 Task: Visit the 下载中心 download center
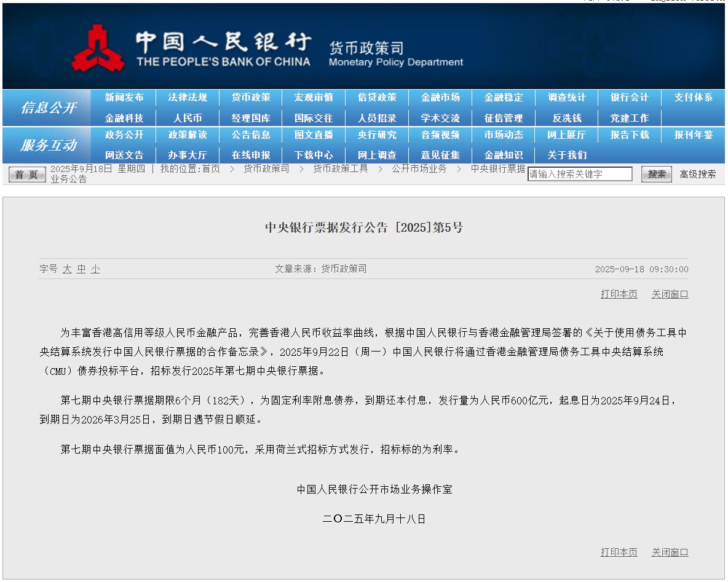(x=314, y=155)
